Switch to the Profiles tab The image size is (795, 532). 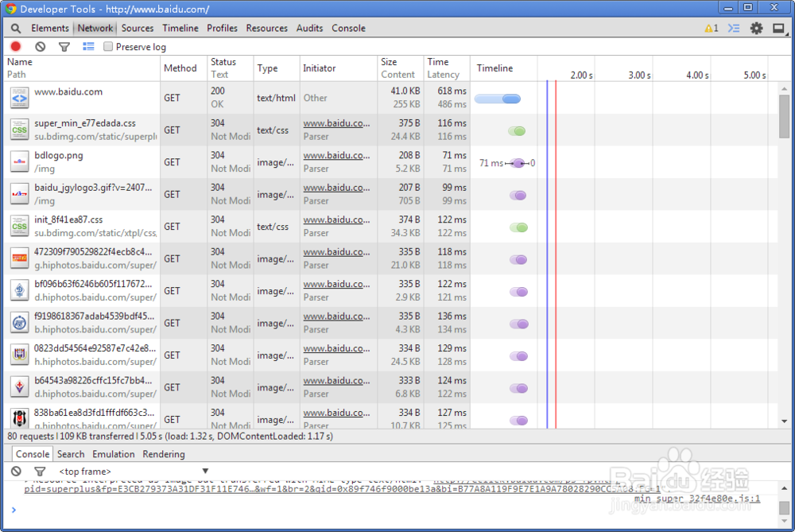(222, 29)
